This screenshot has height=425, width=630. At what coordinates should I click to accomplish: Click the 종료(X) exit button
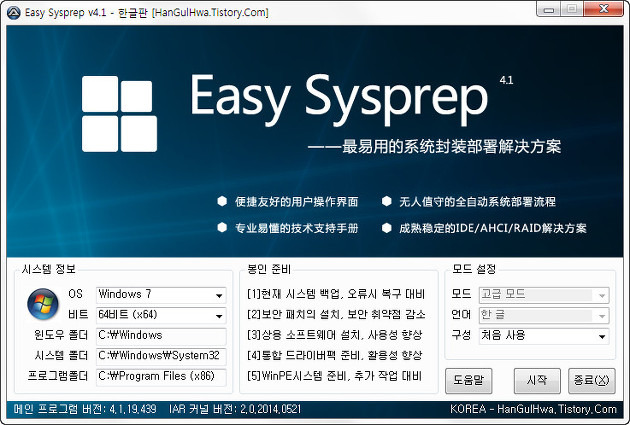[591, 380]
